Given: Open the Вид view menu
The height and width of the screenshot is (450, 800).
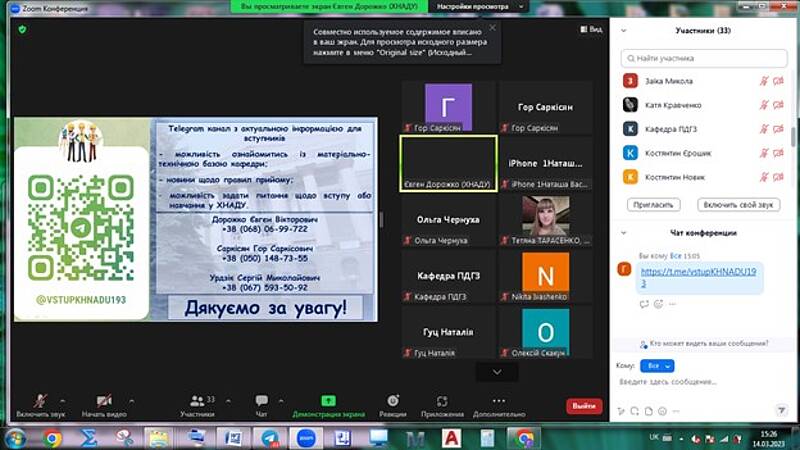Looking at the screenshot, I should pos(591,29).
